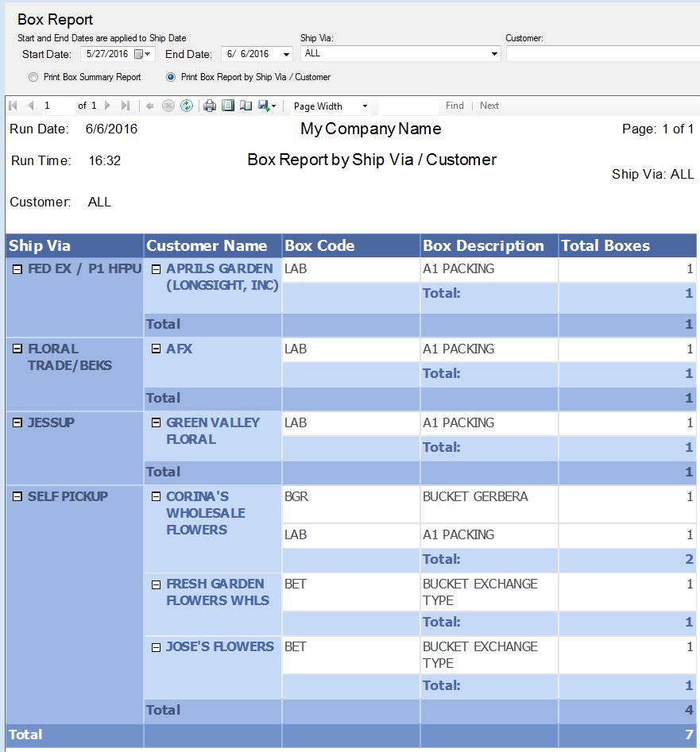Viewport: 700px width, 752px height.
Task: Click the find text search box
Action: click(x=408, y=106)
